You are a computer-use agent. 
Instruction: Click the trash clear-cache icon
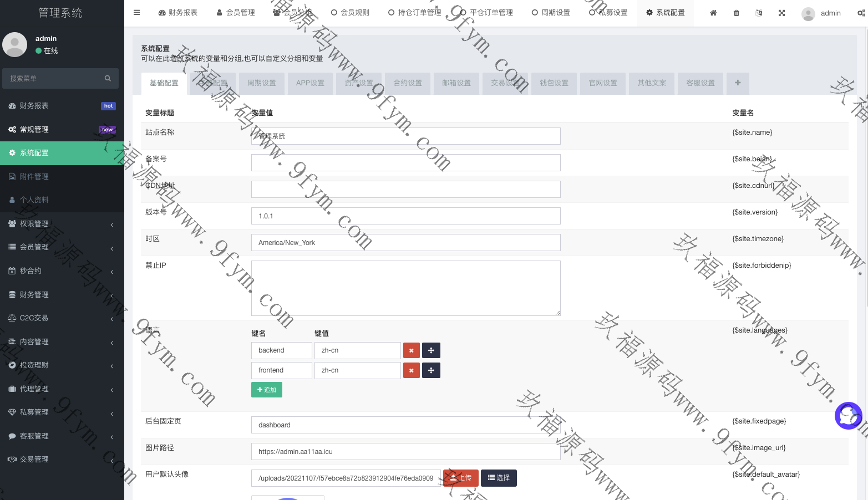(737, 13)
